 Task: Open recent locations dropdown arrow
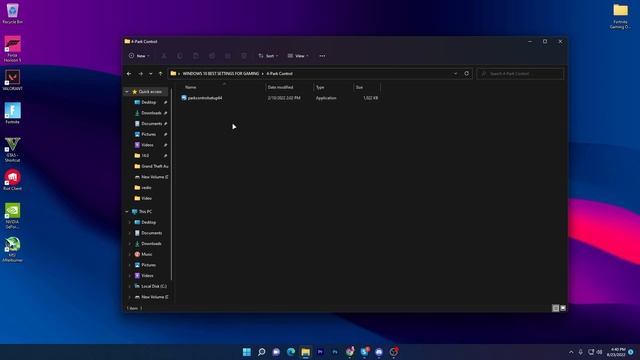click(151, 74)
